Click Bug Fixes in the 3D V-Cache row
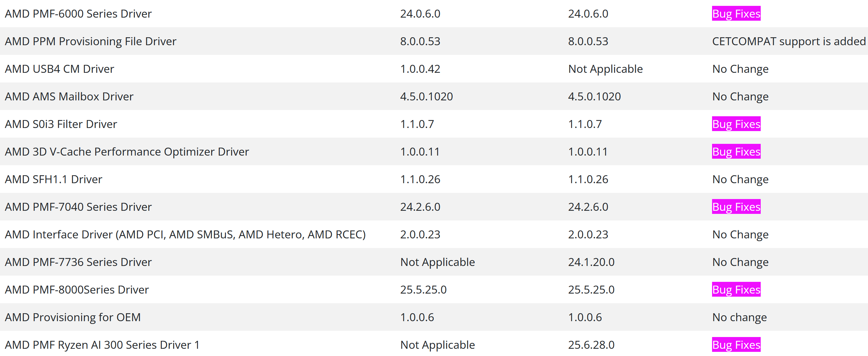This screenshot has width=868, height=356. 736,152
